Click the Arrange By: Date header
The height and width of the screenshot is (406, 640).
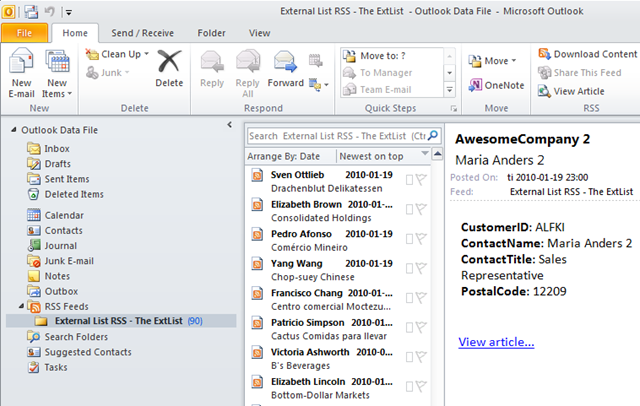(283, 156)
